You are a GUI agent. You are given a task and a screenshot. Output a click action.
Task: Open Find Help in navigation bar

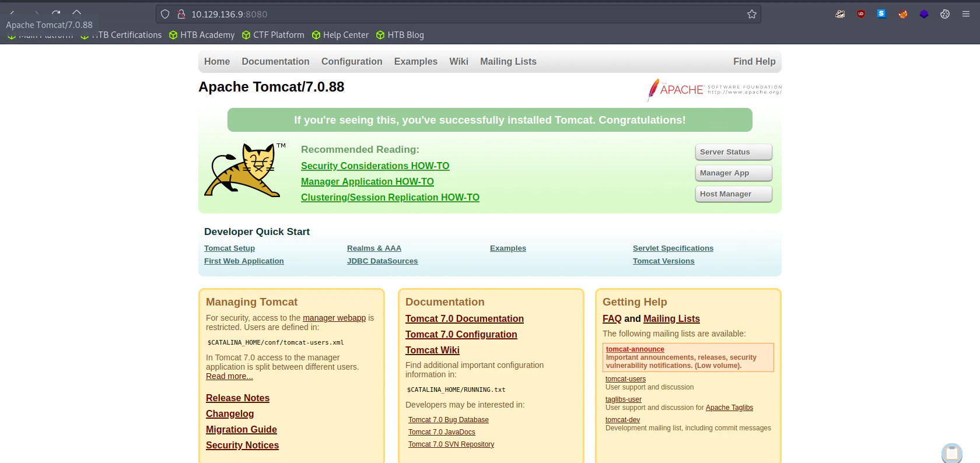click(754, 61)
